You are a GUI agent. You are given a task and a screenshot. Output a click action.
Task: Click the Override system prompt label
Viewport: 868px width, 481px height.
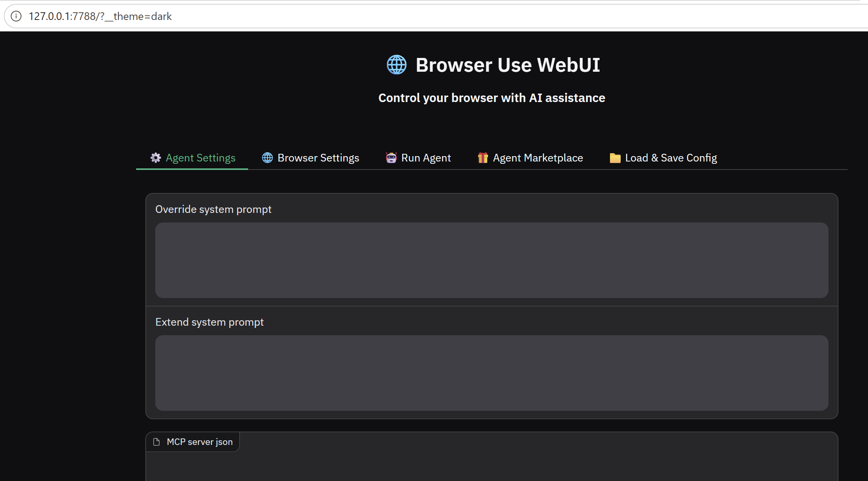pos(213,209)
